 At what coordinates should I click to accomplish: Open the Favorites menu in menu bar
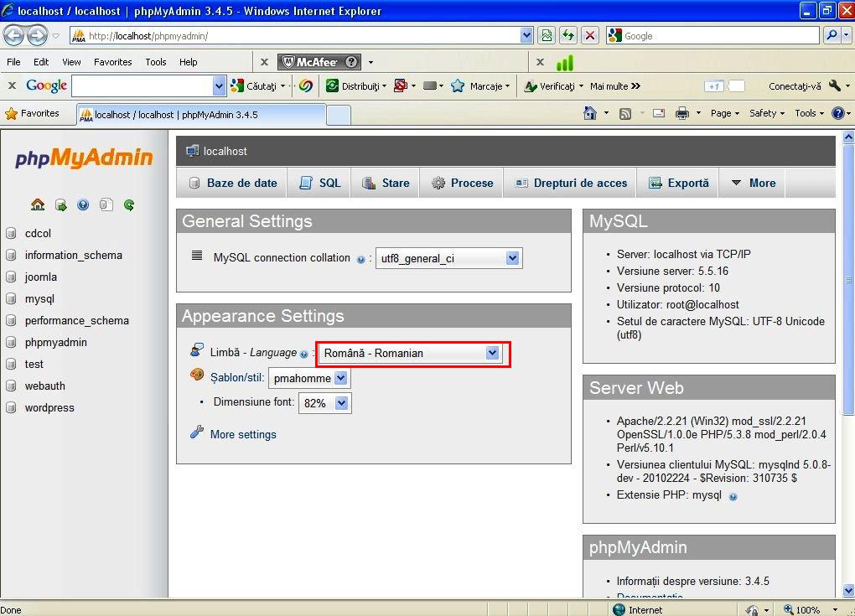[x=112, y=62]
